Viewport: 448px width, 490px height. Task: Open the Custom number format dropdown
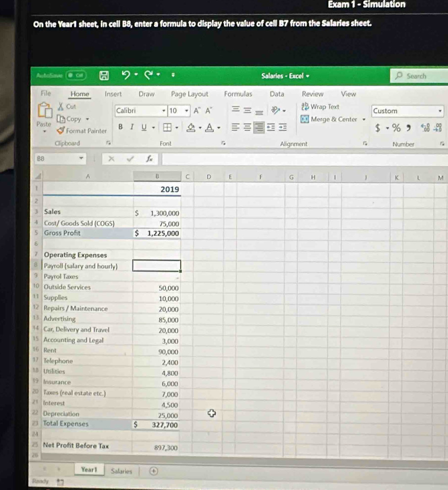point(439,111)
